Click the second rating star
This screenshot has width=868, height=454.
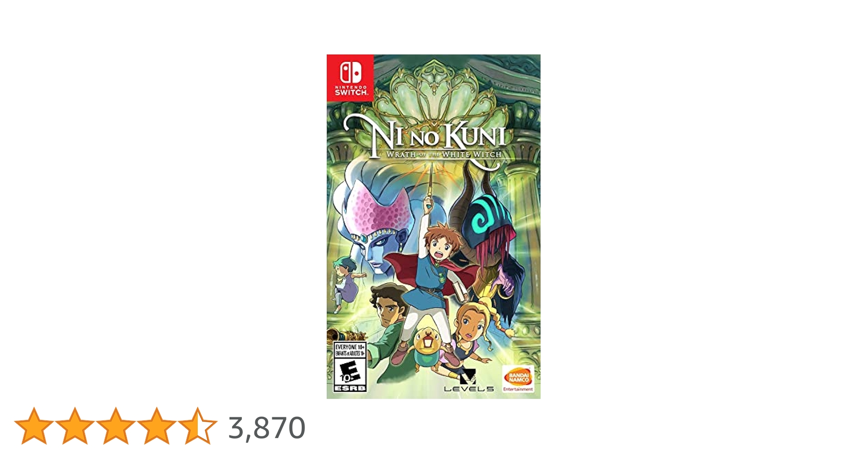point(75,425)
